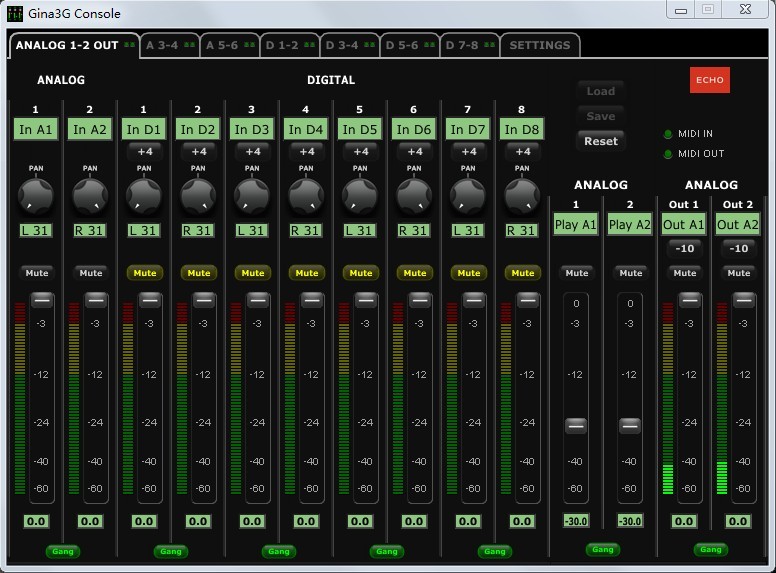Mute the In A2 analog channel

[91, 273]
